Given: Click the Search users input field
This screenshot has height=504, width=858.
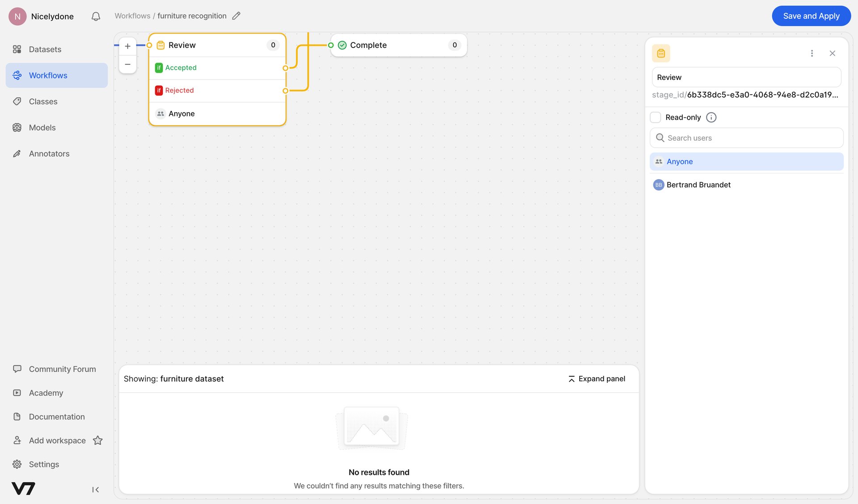Looking at the screenshot, I should tap(746, 138).
